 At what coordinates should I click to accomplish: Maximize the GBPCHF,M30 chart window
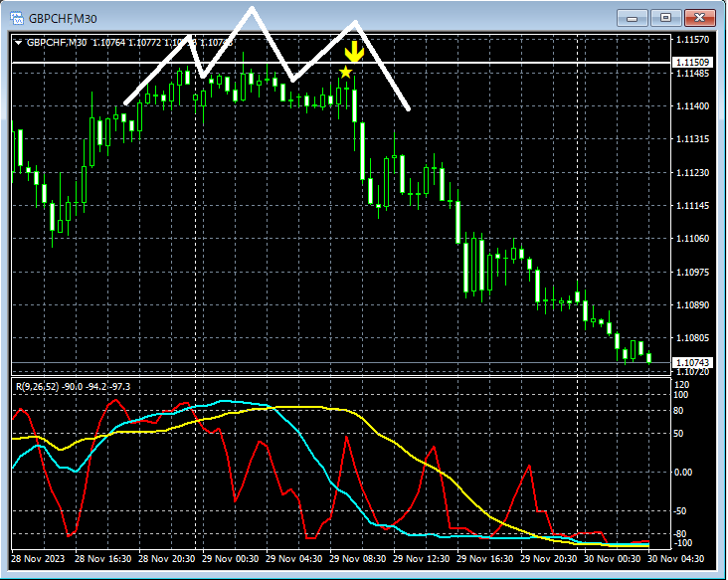(x=666, y=18)
